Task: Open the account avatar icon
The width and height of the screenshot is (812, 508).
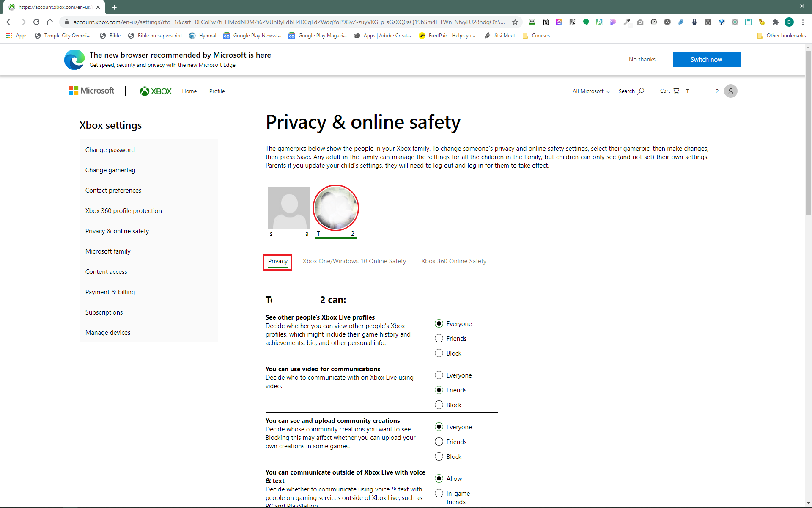Action: pyautogui.click(x=730, y=91)
